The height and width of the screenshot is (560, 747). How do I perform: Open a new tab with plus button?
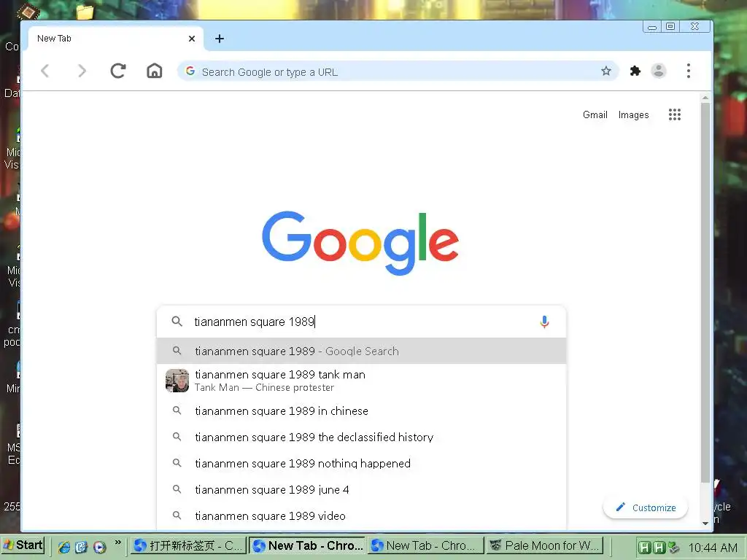(x=219, y=39)
